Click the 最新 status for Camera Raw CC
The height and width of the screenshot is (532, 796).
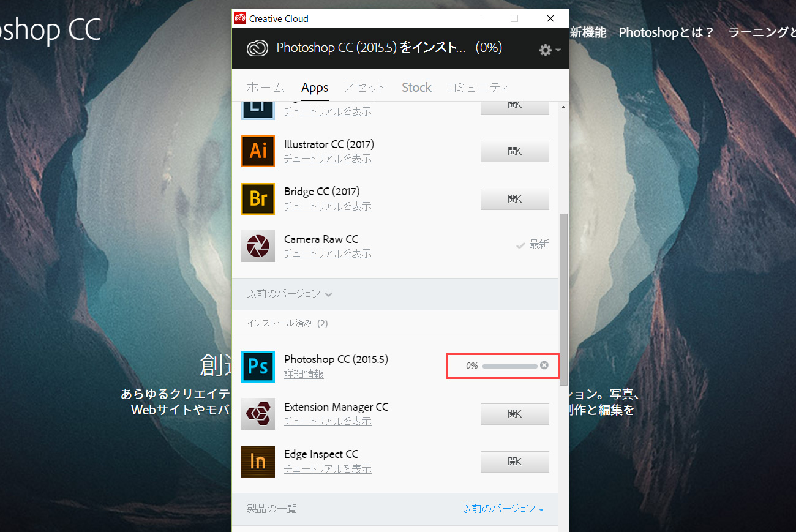(533, 244)
